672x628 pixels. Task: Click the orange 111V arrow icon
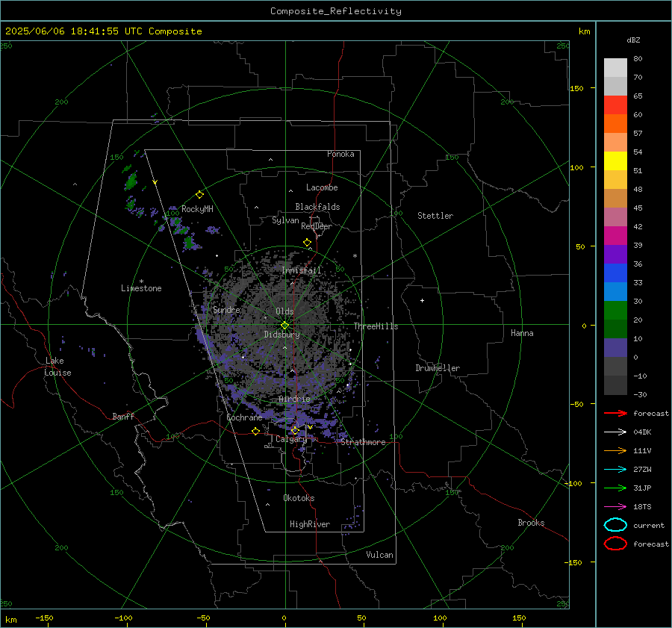[615, 450]
